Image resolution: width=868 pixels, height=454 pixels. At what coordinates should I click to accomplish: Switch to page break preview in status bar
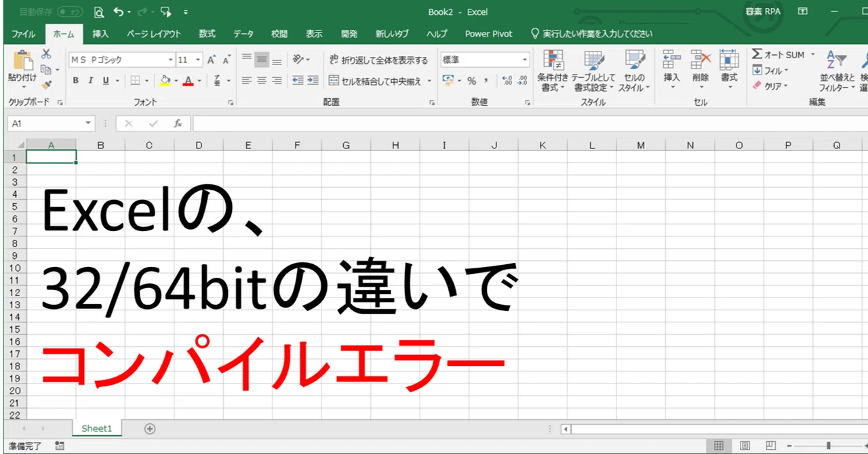770,445
